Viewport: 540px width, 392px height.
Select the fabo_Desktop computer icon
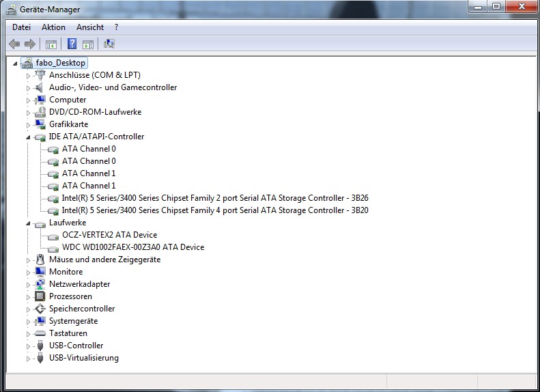click(27, 63)
